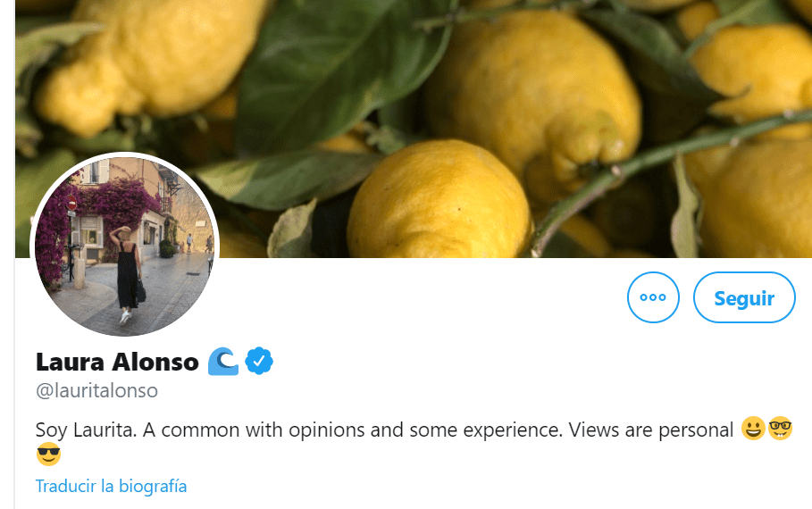
Task: Click the @lauritalonso username handle
Action: pos(96,390)
